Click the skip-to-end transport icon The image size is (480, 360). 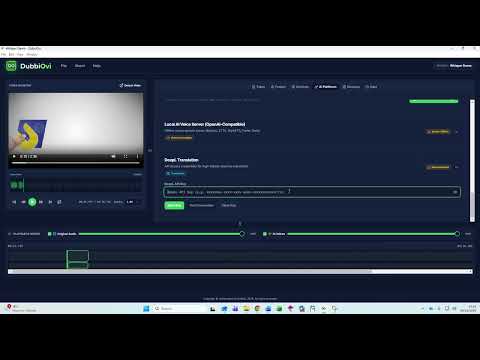coord(50,202)
